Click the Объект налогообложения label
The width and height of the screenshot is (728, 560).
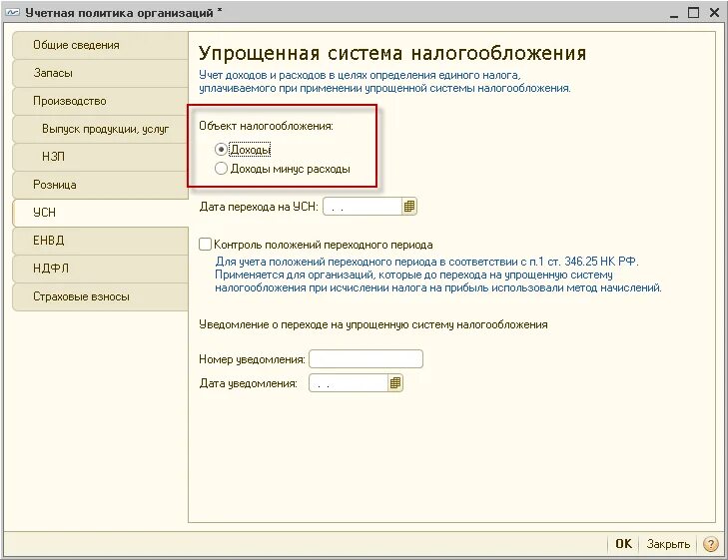coord(266,126)
